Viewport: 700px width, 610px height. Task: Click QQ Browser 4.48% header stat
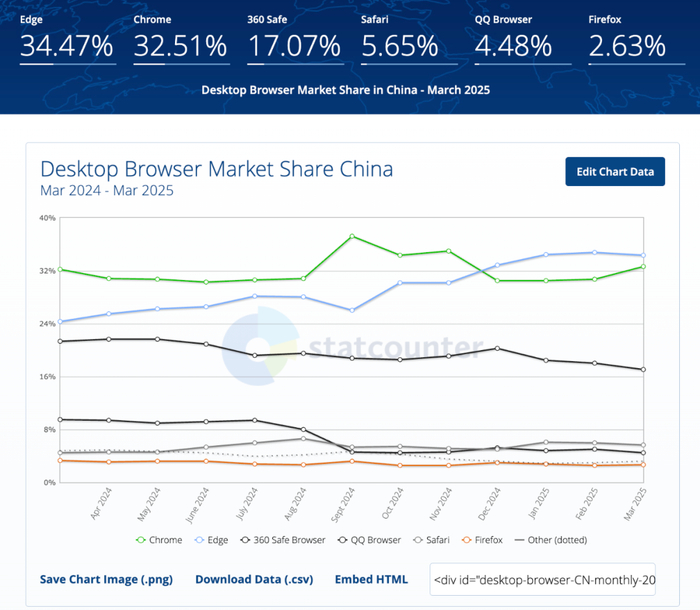tap(523, 39)
